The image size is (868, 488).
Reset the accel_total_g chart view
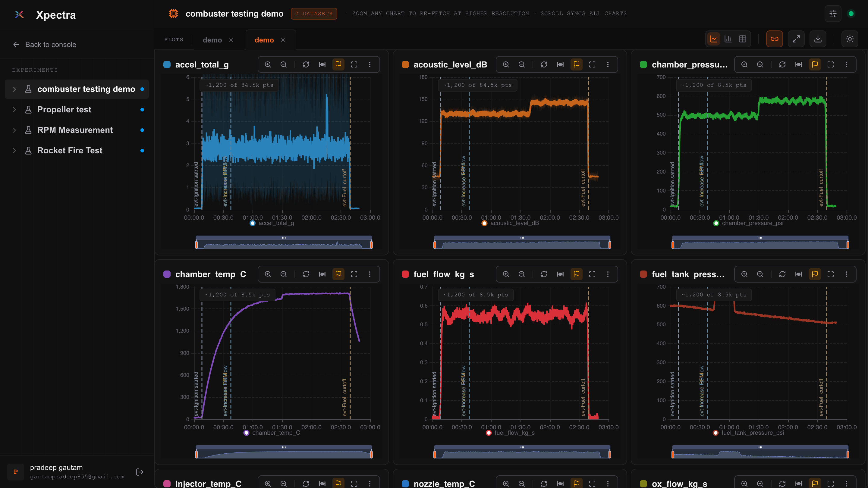tap(306, 64)
